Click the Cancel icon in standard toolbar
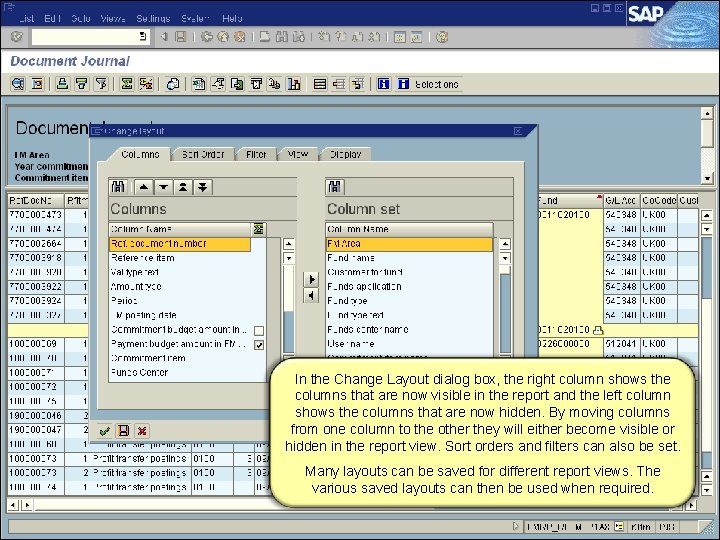720x540 pixels. click(239, 37)
